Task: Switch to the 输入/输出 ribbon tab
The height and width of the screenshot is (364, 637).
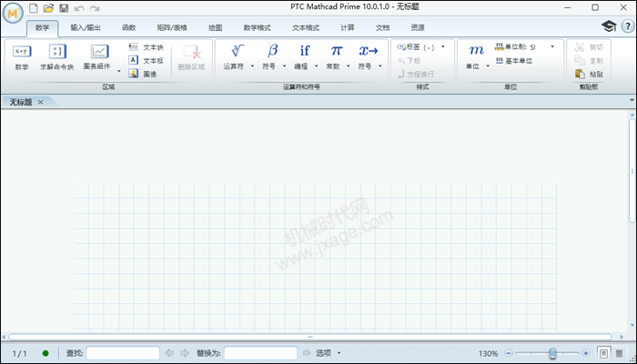Action: [86, 27]
